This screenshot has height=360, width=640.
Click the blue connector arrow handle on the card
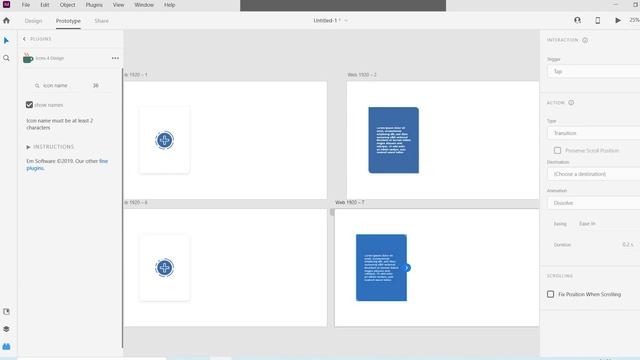pos(407,268)
